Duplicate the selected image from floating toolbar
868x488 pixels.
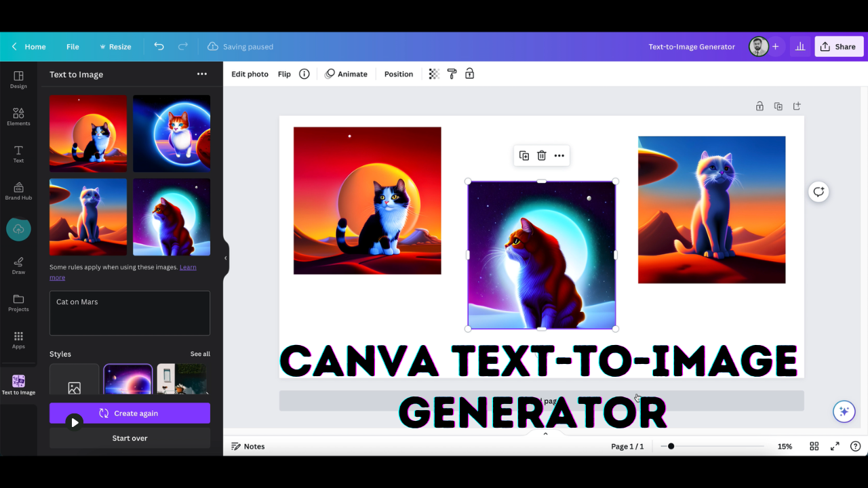pyautogui.click(x=524, y=155)
